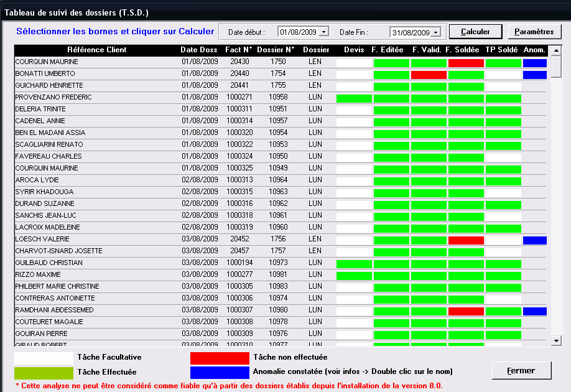Image resolution: width=571 pixels, height=392 pixels.
Task: Select the Fact N° column header
Action: click(x=239, y=50)
